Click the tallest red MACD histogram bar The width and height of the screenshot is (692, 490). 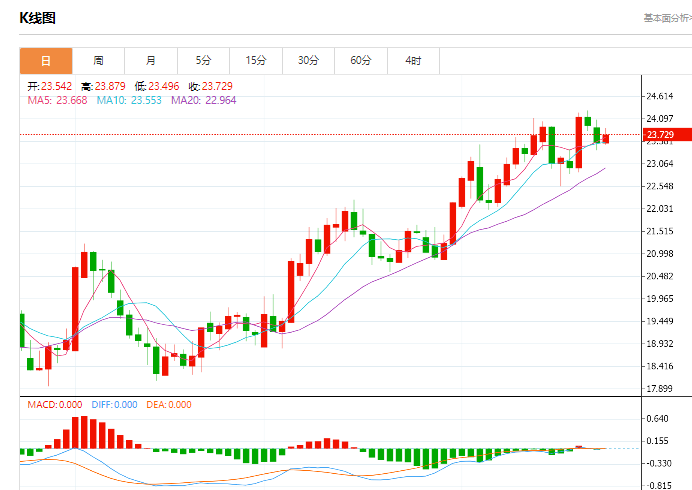84,432
